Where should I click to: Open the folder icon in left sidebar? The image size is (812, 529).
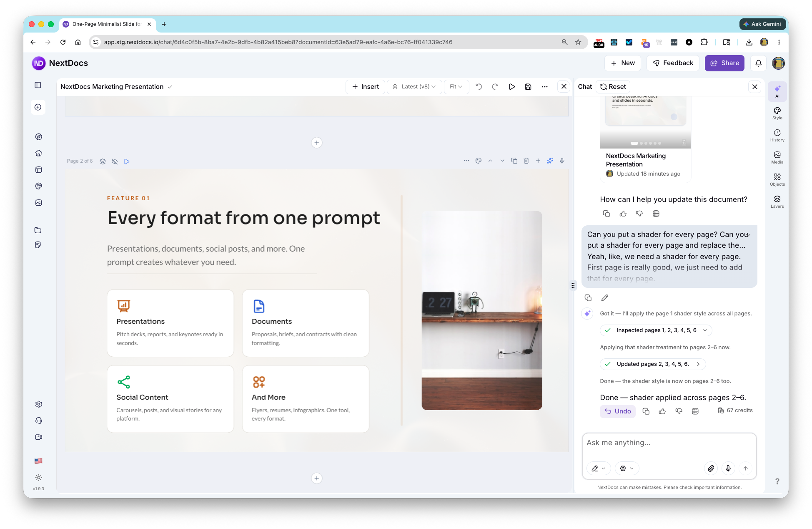tap(38, 230)
